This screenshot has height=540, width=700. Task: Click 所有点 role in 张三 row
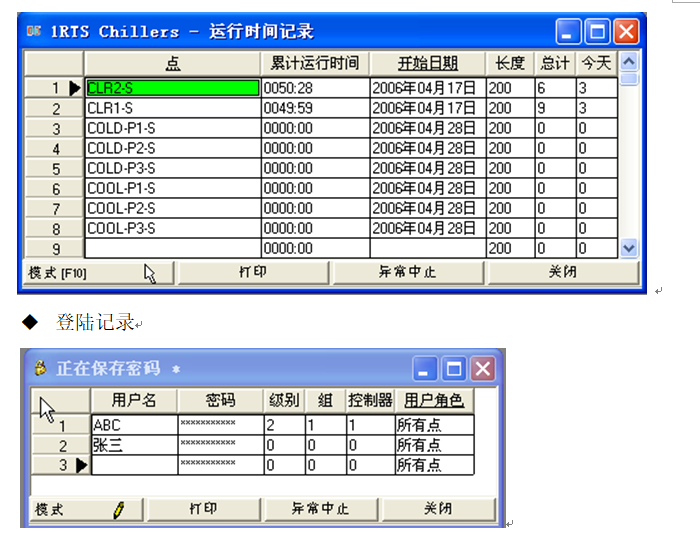click(x=434, y=445)
